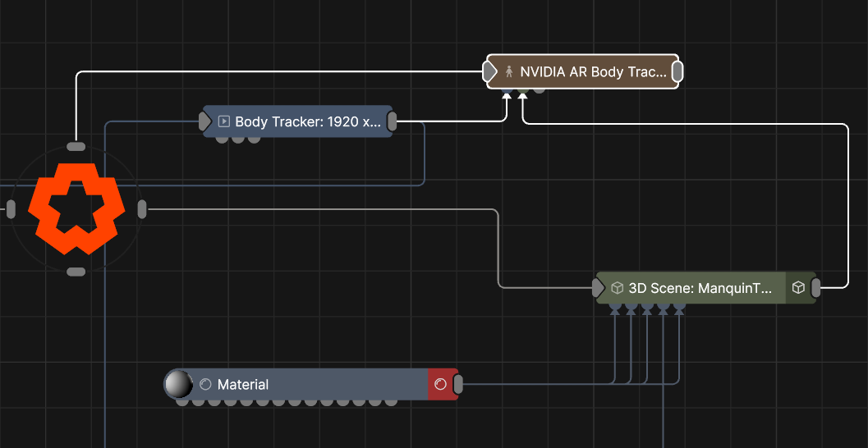Click the small circle icon beside Material label
The width and height of the screenshot is (868, 448).
pyautogui.click(x=205, y=384)
